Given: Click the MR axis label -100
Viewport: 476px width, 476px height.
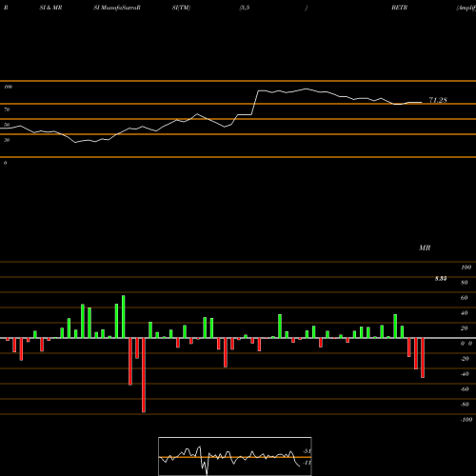Looking at the screenshot, I should point(466,420).
